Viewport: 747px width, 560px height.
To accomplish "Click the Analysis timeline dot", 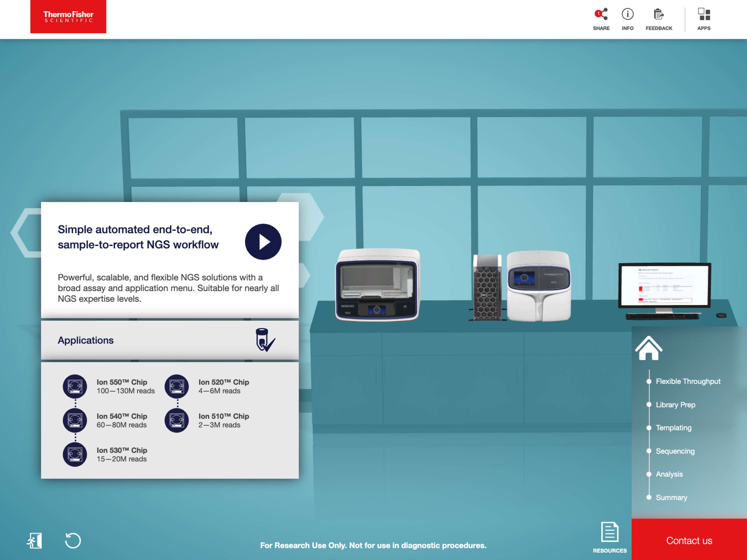I will 649,474.
